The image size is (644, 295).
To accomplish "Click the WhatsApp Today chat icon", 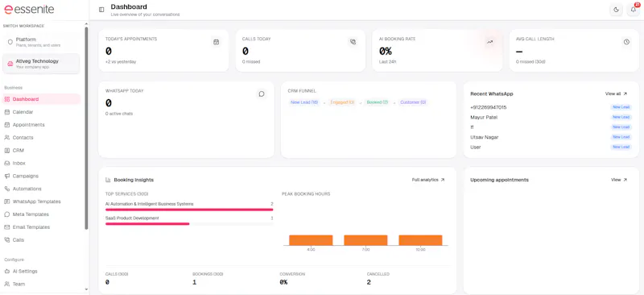I will click(x=261, y=93).
